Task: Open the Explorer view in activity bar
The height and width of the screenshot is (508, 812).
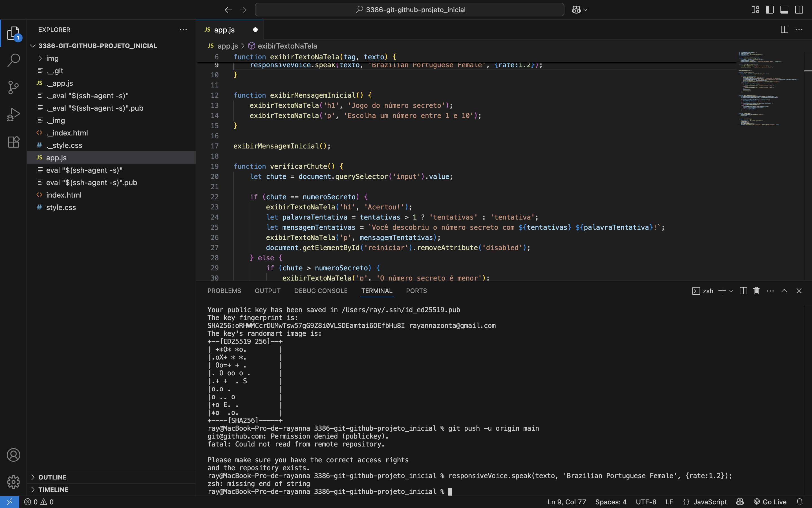Action: pos(14,33)
